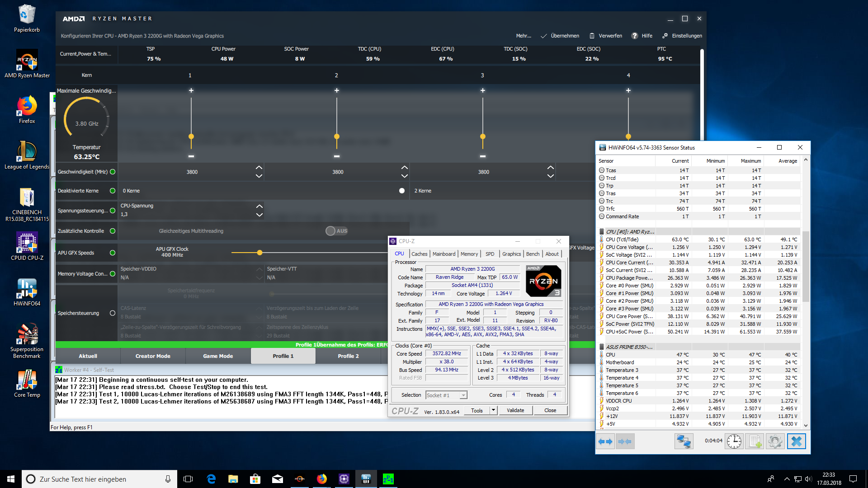
Task: Launch Superposition Benchmark desktop shortcut
Action: [27, 341]
